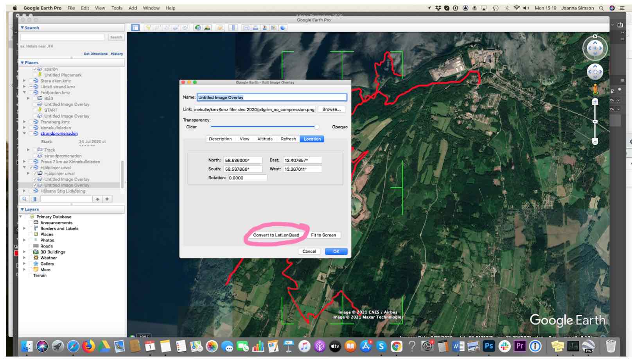Click the Street View pegman icon

[595, 89]
